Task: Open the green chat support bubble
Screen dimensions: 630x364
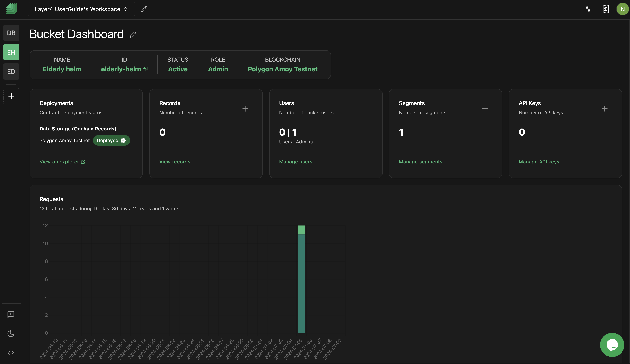Action: [x=612, y=345]
